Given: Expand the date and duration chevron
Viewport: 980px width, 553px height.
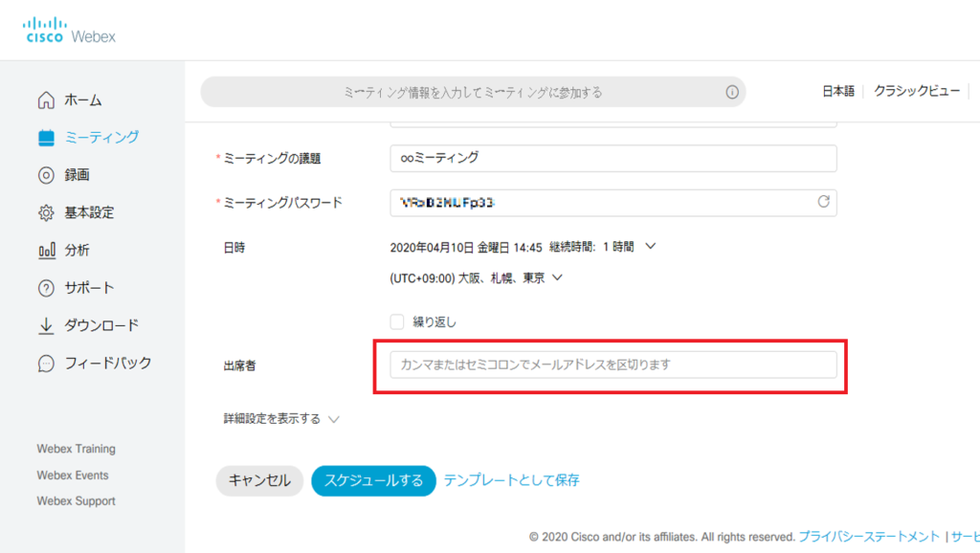Looking at the screenshot, I should tap(651, 247).
